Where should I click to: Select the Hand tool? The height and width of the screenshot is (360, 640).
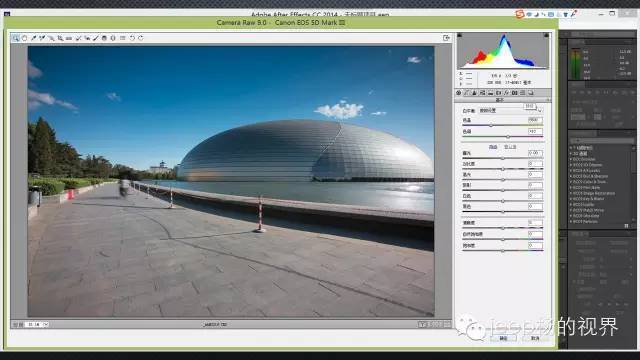pyautogui.click(x=24, y=38)
